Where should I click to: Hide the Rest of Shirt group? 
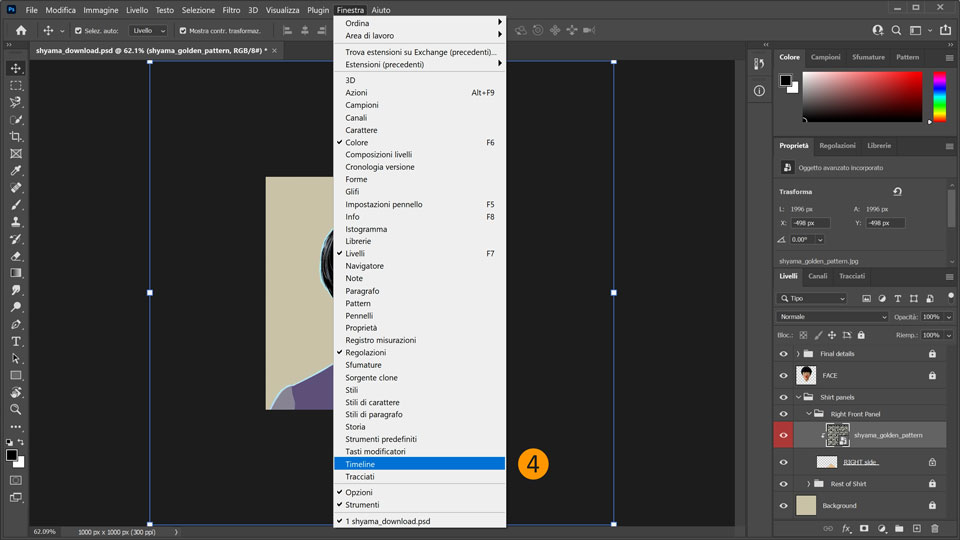783,484
